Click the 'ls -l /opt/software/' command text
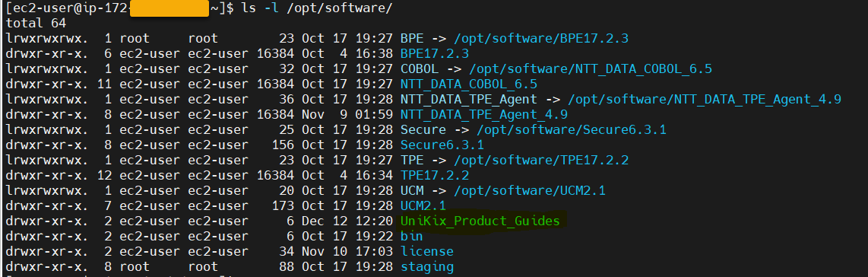Screen dimensions: 868x277 tap(317, 9)
